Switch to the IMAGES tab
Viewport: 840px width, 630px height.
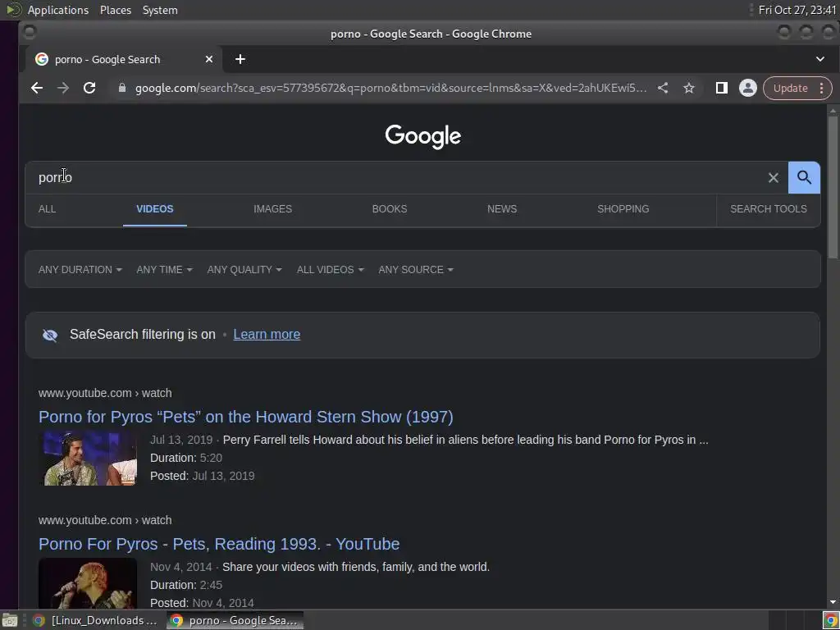click(272, 209)
